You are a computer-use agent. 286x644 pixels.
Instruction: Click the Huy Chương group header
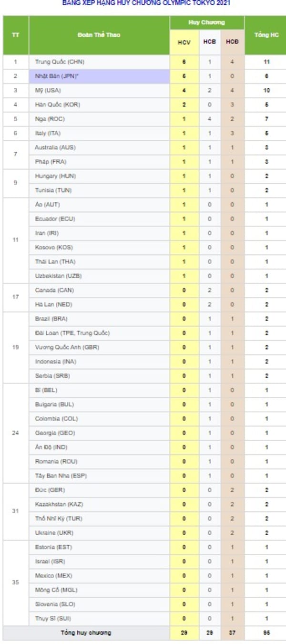click(206, 22)
